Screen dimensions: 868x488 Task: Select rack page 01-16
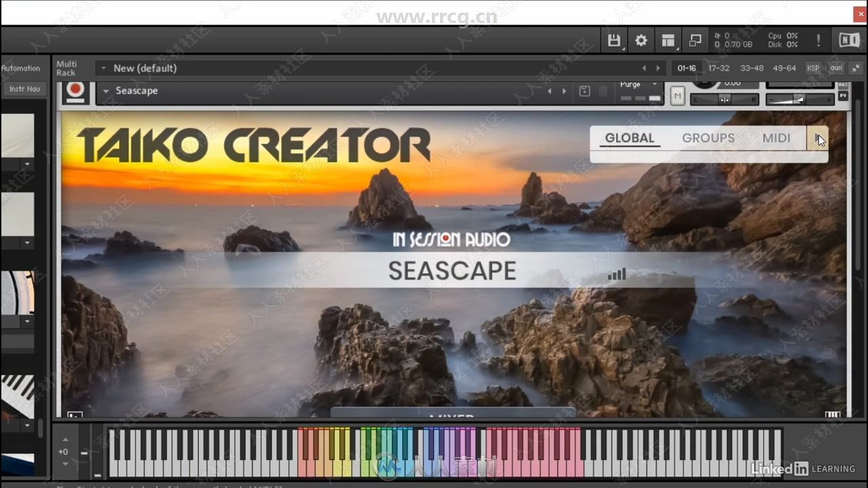[x=686, y=68]
